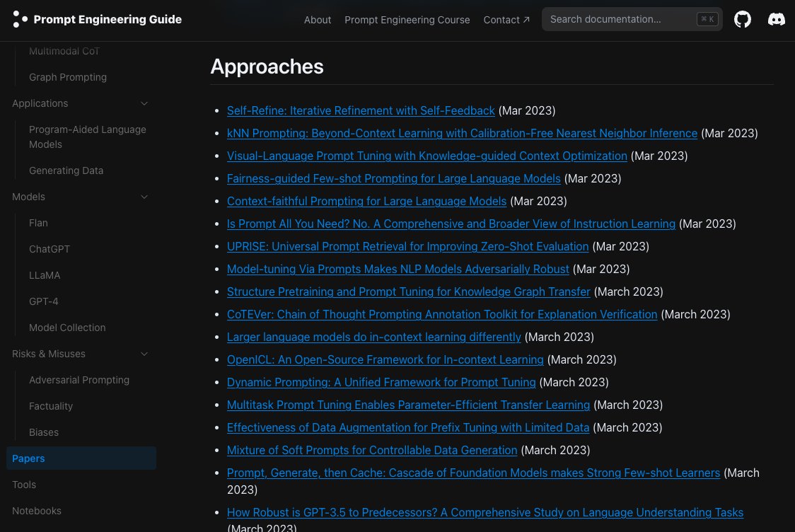
Task: Open Context-faithful Prompting paper link
Action: click(x=366, y=202)
